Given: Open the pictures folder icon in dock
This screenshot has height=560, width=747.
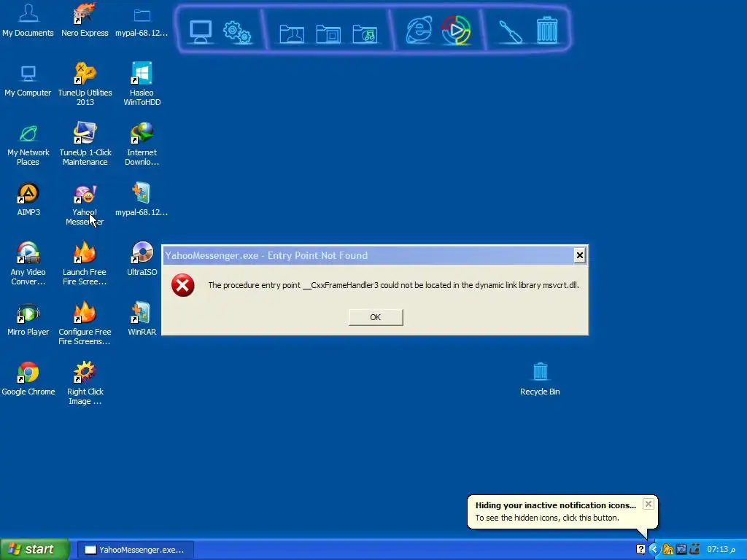Looking at the screenshot, I should [x=328, y=34].
